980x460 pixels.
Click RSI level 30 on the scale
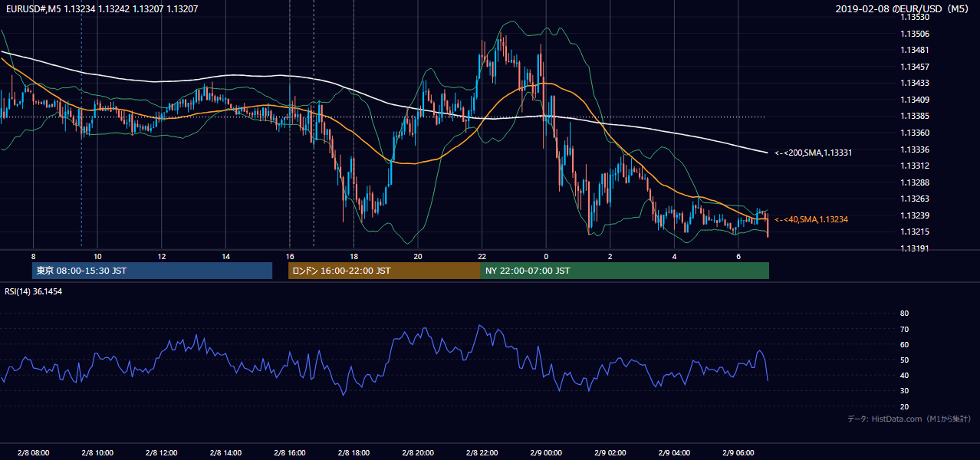pyautogui.click(x=904, y=390)
